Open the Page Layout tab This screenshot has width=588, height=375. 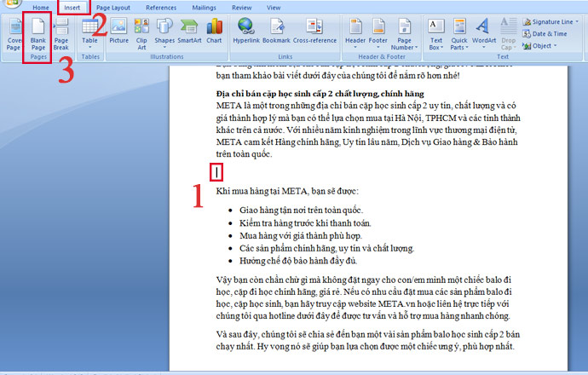click(x=112, y=8)
